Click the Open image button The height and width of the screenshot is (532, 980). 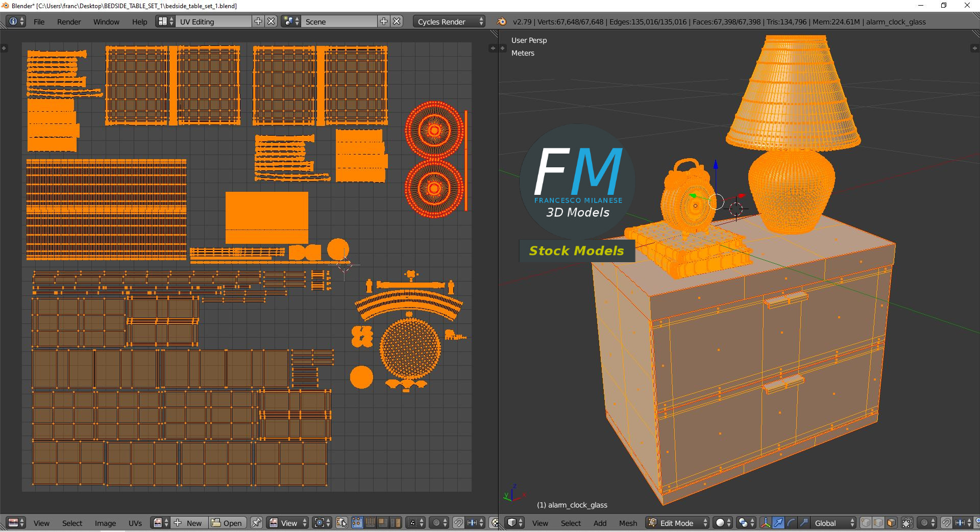click(228, 523)
